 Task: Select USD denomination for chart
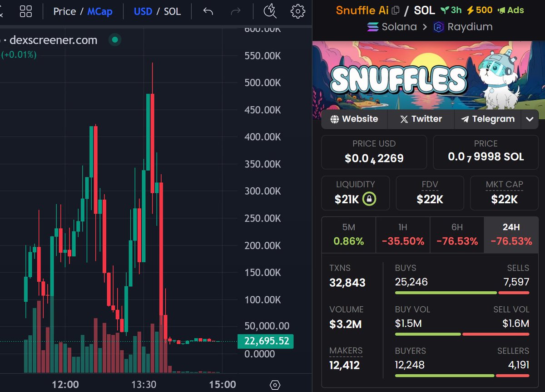[143, 11]
